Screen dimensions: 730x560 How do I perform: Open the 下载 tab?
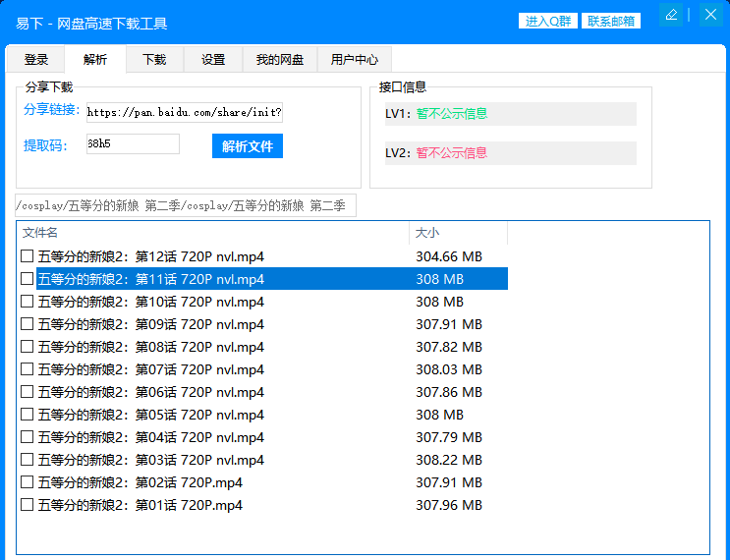[x=154, y=60]
